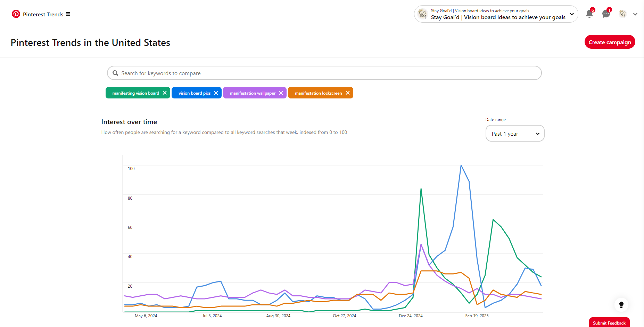Select the green manifesting vision board chip

[x=135, y=93]
